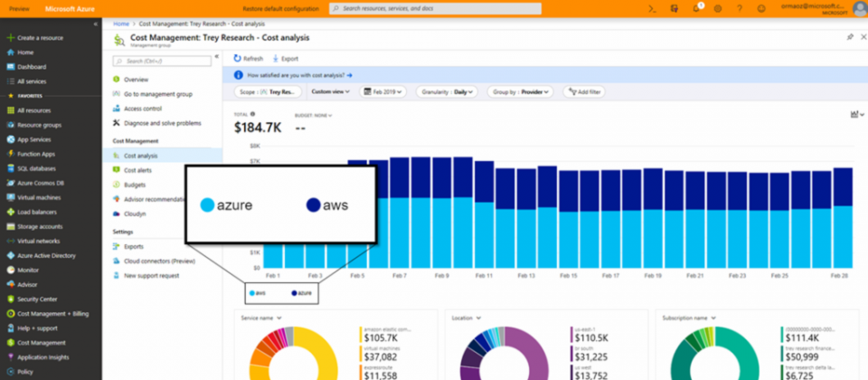Open the satisfaction survey arrow link
868x380 pixels.
click(x=349, y=75)
